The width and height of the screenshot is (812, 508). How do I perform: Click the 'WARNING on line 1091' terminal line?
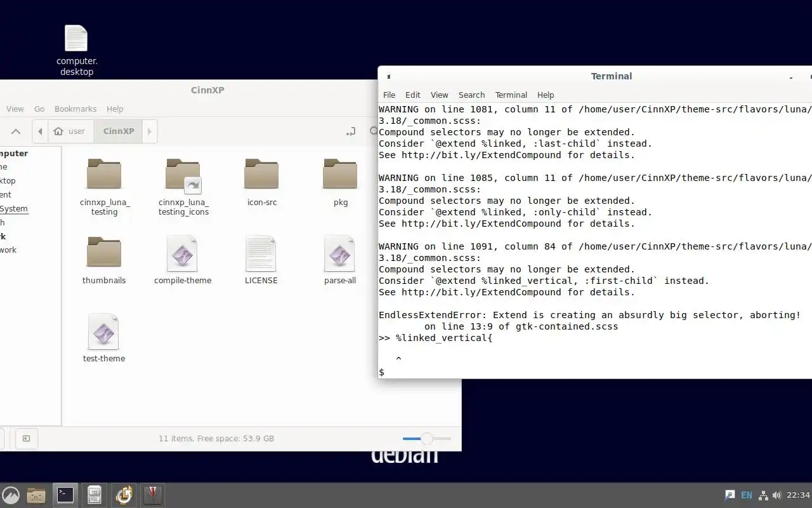[595, 246]
